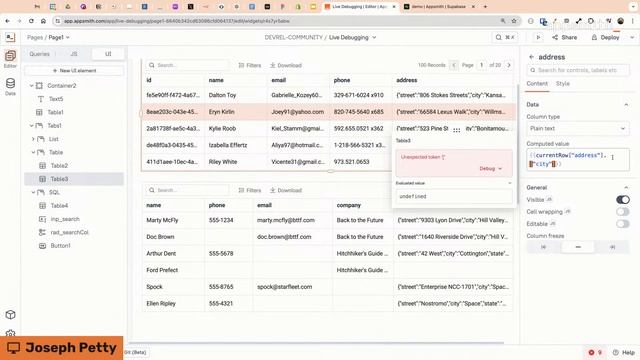
Task: Select Table3 in the widget tree
Action: pyautogui.click(x=74, y=179)
